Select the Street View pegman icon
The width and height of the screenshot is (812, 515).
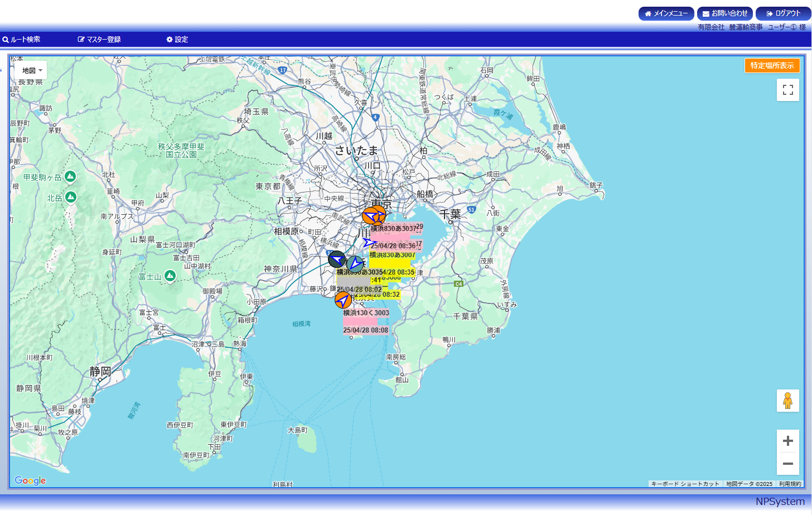coord(788,401)
